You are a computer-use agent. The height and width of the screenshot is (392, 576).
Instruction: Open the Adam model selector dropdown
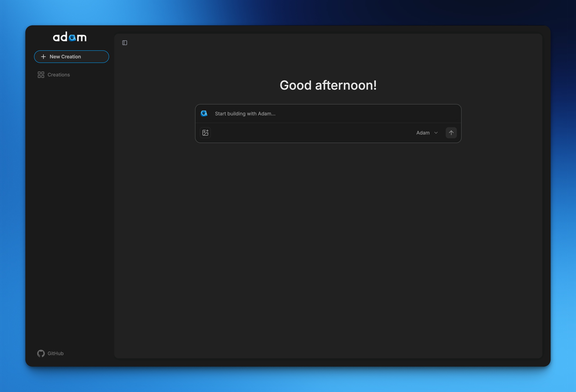tap(427, 133)
